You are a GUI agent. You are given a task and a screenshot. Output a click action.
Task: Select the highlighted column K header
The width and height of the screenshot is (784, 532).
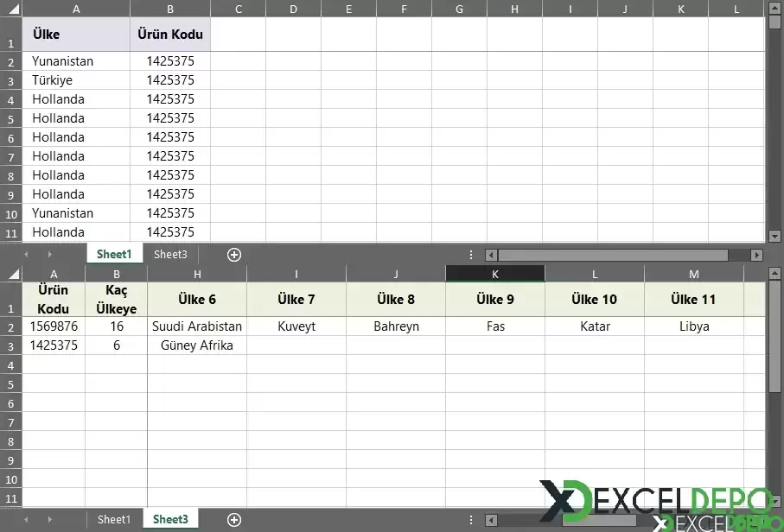click(495, 274)
